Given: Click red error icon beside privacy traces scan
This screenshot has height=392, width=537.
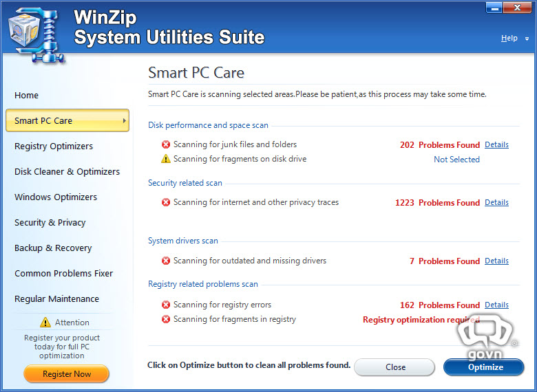Looking at the screenshot, I should point(166,202).
